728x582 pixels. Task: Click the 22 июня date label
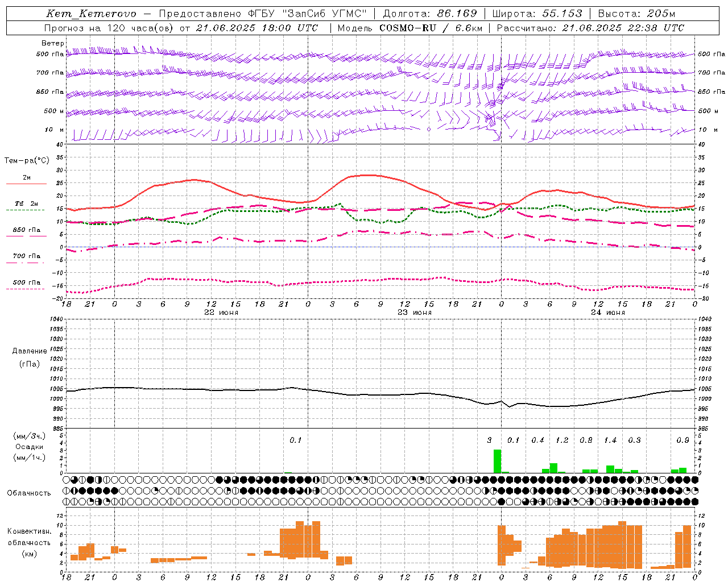tap(221, 313)
